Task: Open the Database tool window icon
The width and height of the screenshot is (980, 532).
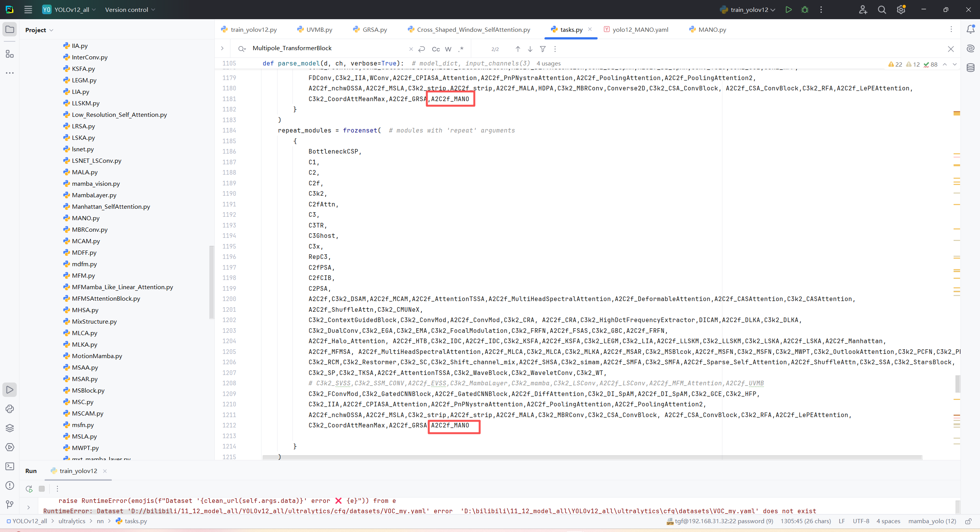Action: pos(970,68)
